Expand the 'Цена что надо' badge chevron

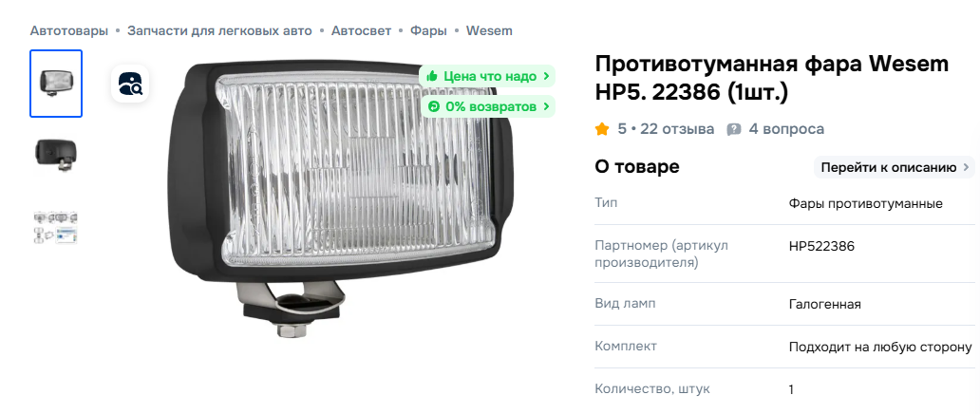[547, 76]
